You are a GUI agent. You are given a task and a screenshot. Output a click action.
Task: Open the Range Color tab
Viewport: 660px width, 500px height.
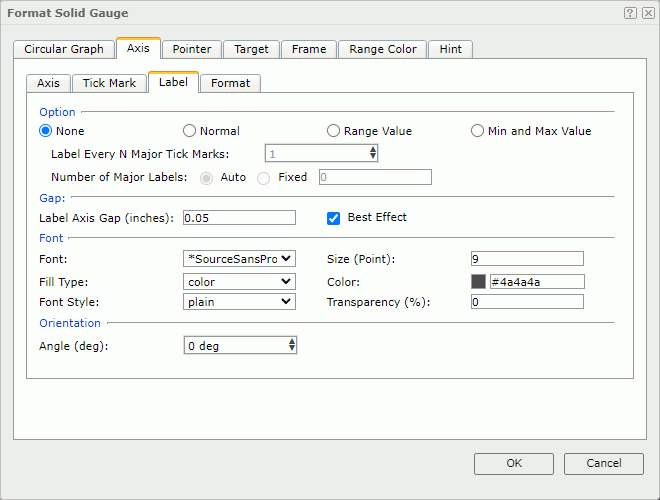(x=383, y=49)
